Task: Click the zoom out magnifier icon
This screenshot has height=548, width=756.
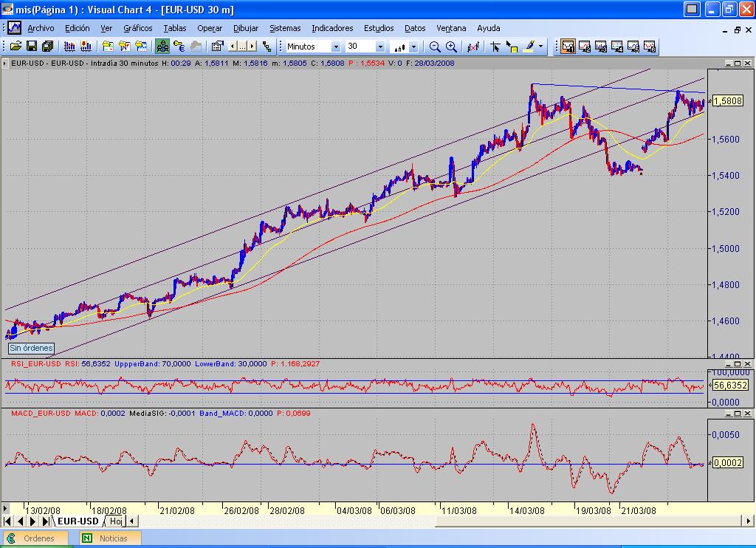Action: [x=435, y=46]
